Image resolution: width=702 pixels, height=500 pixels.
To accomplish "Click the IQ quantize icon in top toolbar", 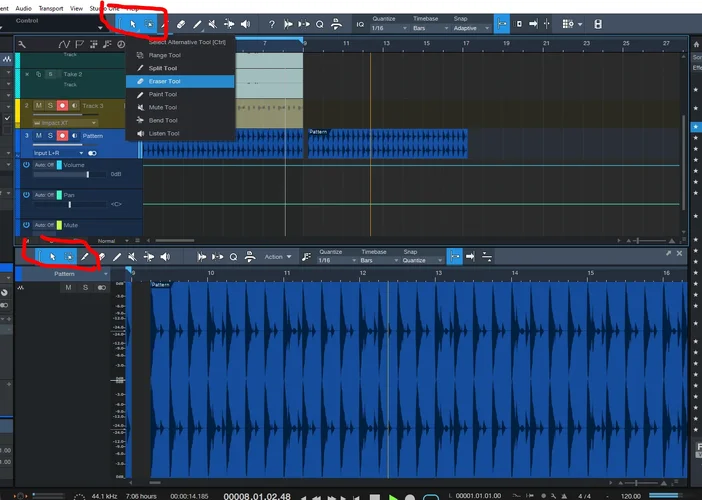I will click(360, 24).
